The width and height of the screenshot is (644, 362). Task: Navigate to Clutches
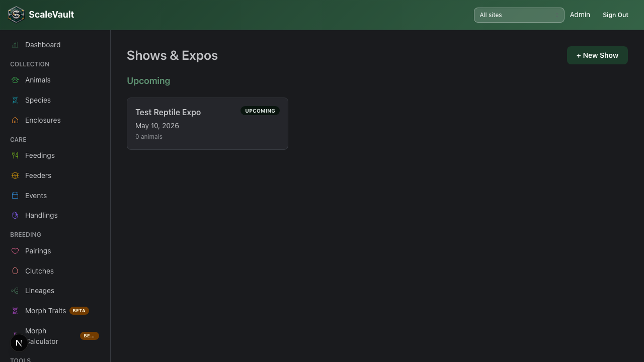click(55, 271)
